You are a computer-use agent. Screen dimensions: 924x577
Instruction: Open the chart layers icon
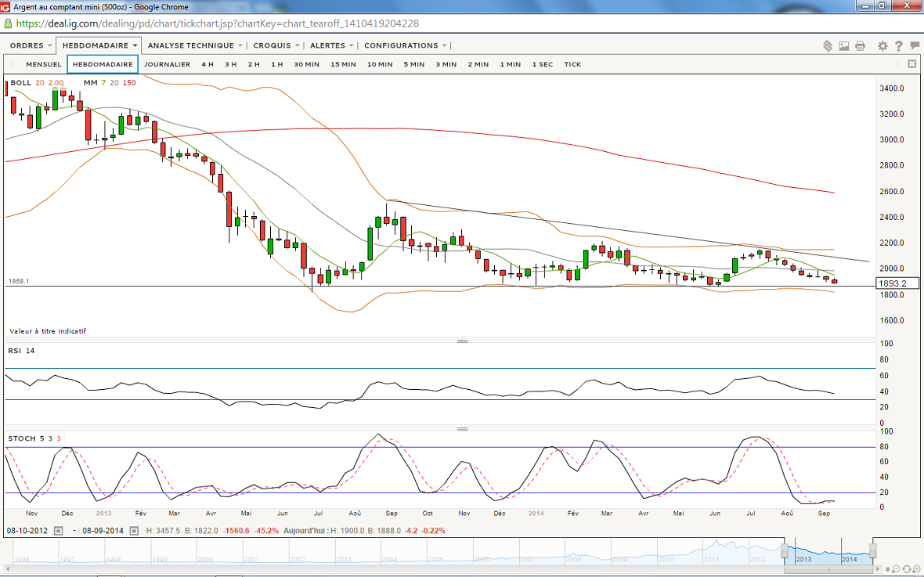tap(828, 46)
